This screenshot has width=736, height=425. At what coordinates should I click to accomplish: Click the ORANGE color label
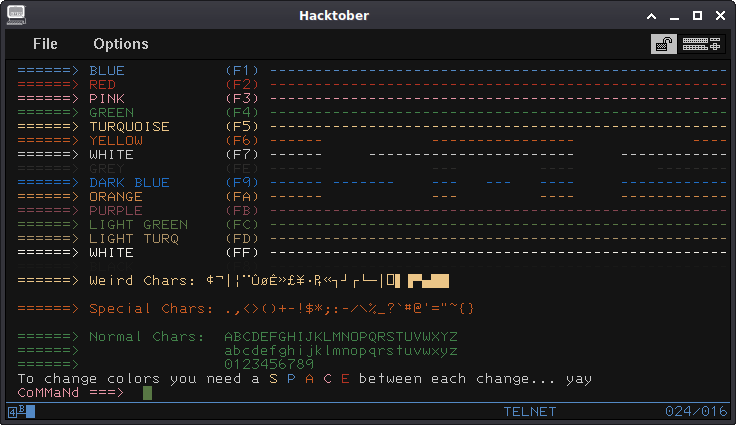[x=116, y=197]
